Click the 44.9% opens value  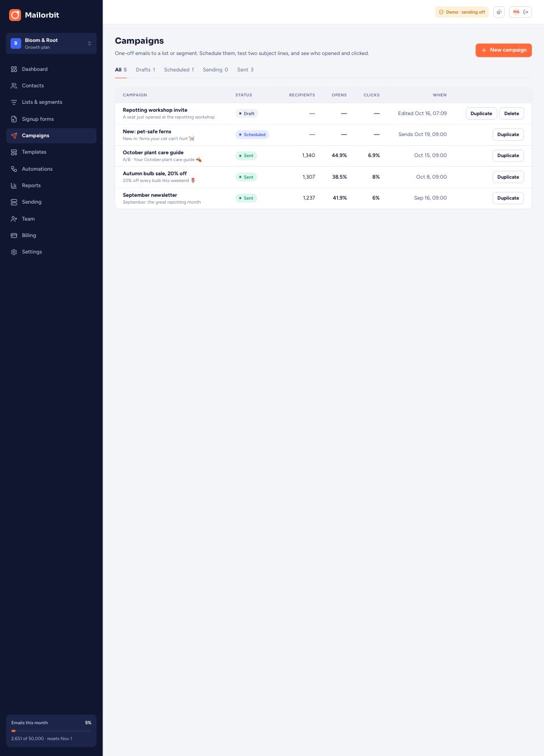tap(339, 155)
